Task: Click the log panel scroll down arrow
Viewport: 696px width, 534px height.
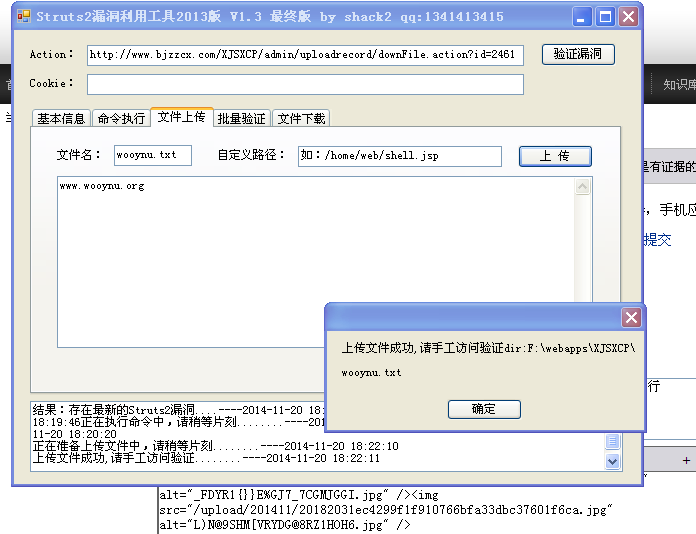Action: point(613,461)
